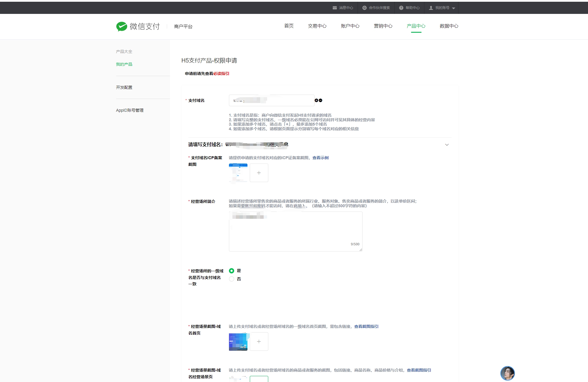
Task: Go to 数据中心 tab
Action: click(x=449, y=26)
